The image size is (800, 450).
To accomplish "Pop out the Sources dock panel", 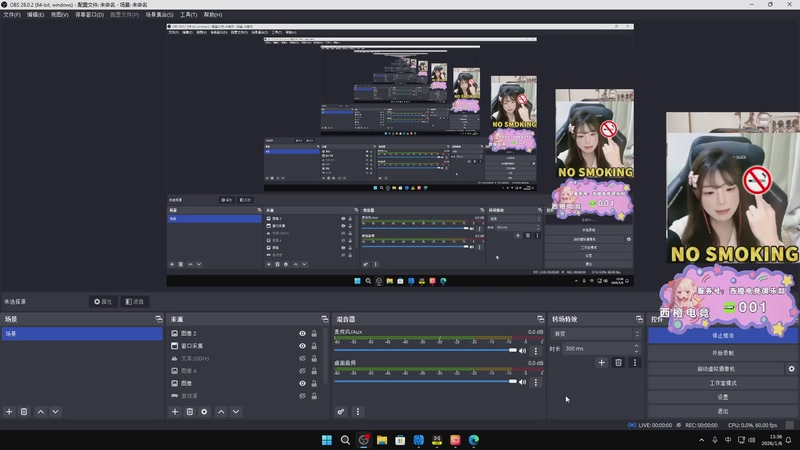I will click(x=324, y=319).
